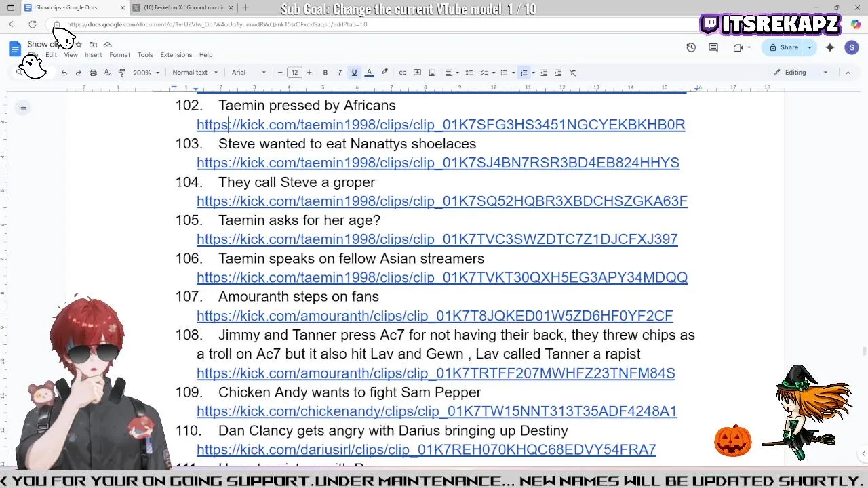
Task: Toggle bold formatting
Action: coord(325,73)
